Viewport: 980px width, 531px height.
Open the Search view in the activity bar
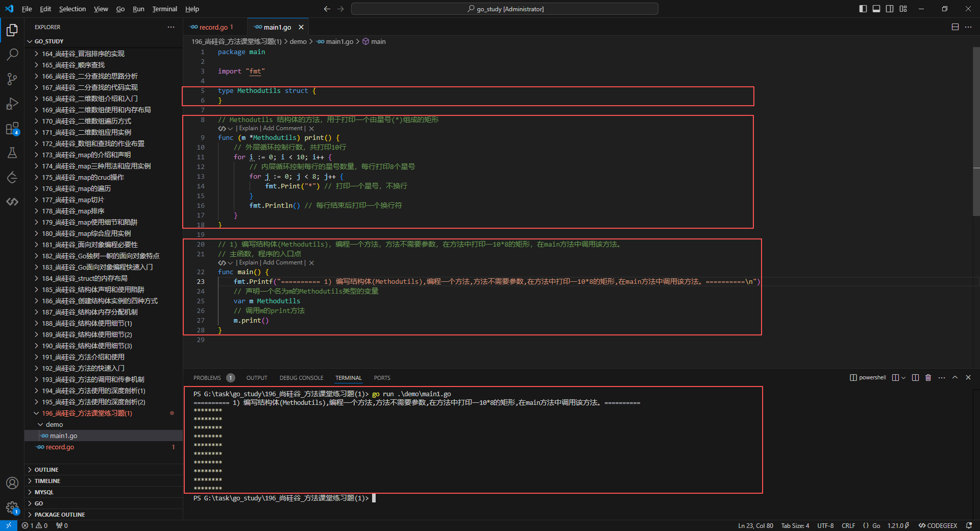12,55
